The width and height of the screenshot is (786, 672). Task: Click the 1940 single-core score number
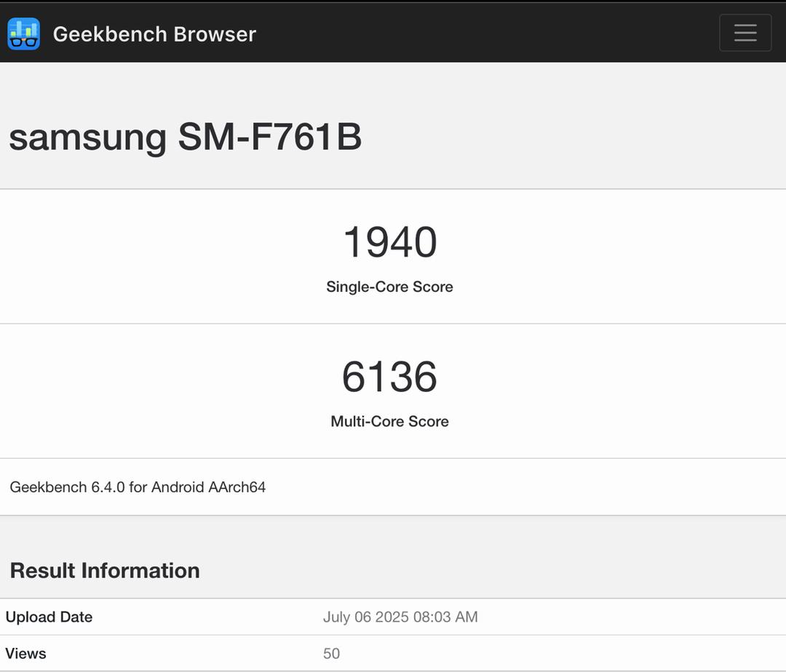point(389,242)
